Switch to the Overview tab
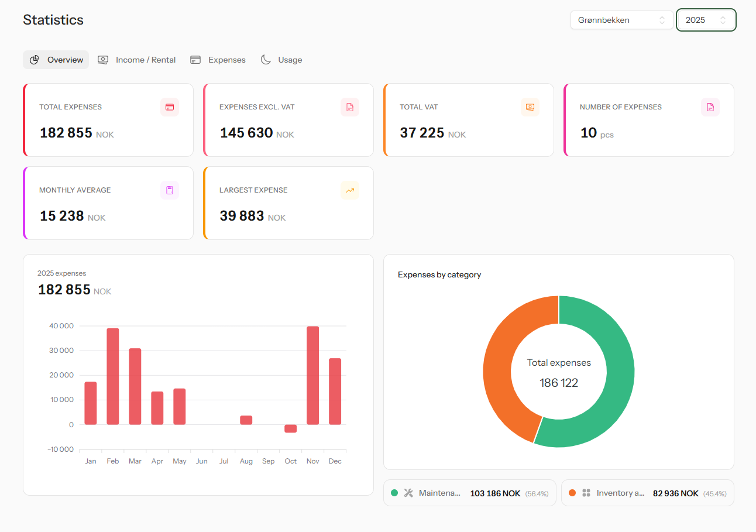Screen dimensions: 756x532 (x=56, y=60)
